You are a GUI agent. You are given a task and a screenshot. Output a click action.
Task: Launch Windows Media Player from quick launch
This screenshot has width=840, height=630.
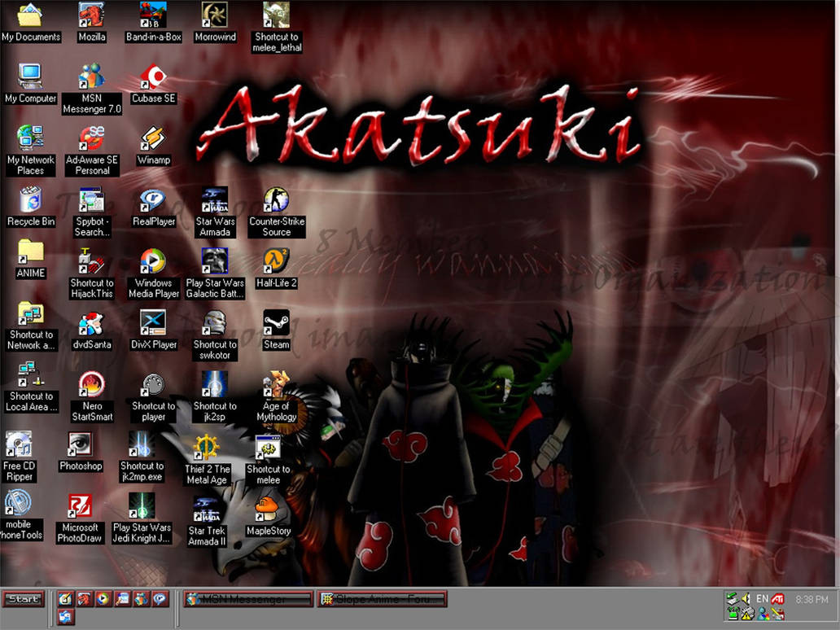tap(103, 598)
